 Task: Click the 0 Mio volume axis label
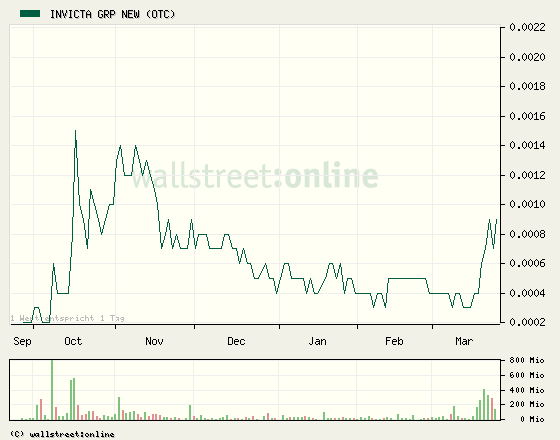click(x=532, y=419)
